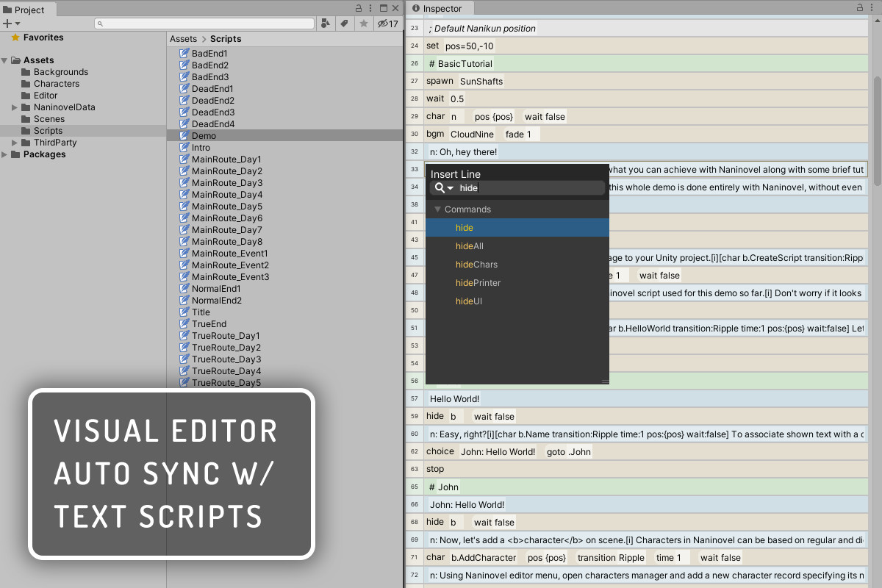Select hideAll from the command list

(x=470, y=246)
